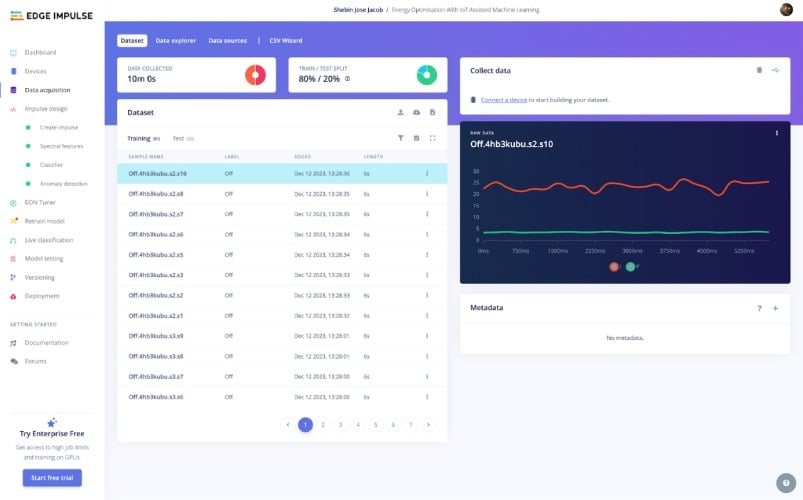Click the connect-device icon in Collect data header

tap(776, 70)
